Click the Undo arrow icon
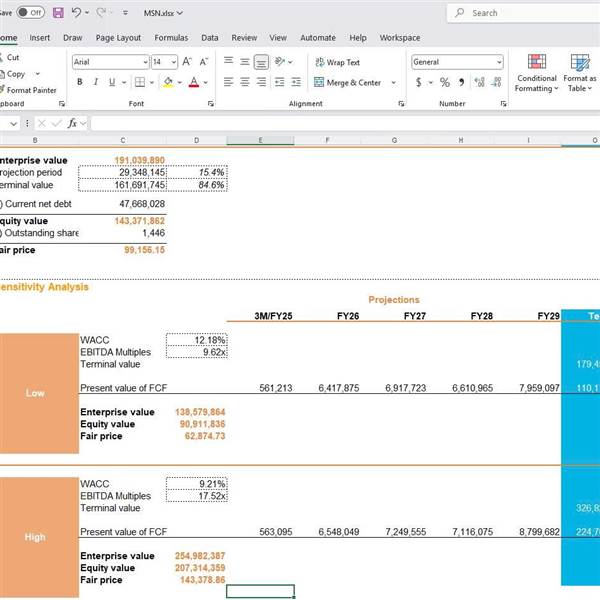 [x=77, y=13]
